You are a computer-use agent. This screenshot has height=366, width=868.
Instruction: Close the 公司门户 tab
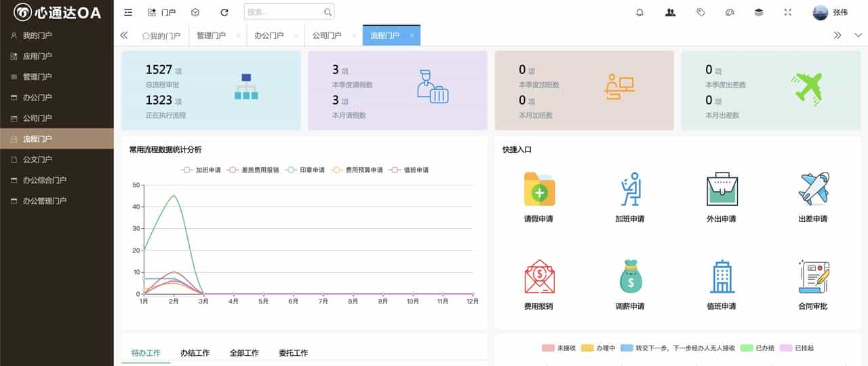tap(354, 35)
